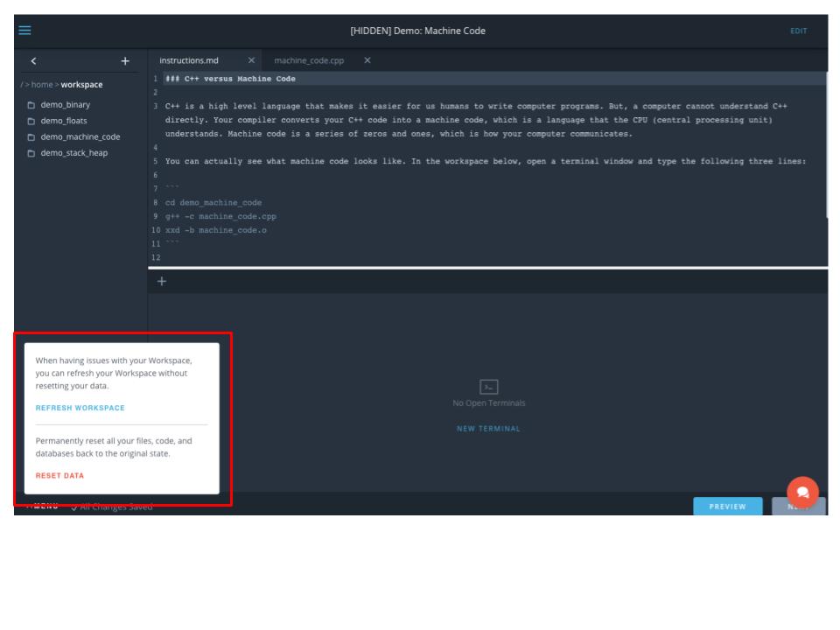
Task: Click the REFRESH WORKSPACE link
Action: pyautogui.click(x=80, y=408)
